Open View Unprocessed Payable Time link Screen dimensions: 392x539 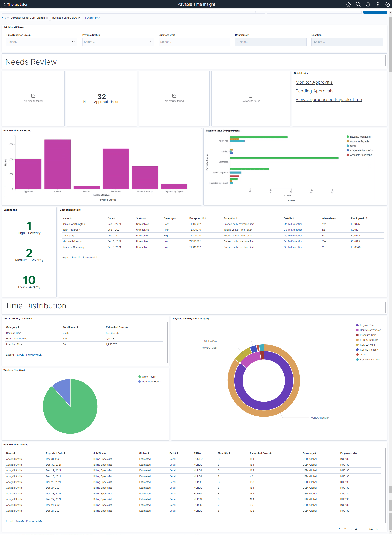point(328,100)
